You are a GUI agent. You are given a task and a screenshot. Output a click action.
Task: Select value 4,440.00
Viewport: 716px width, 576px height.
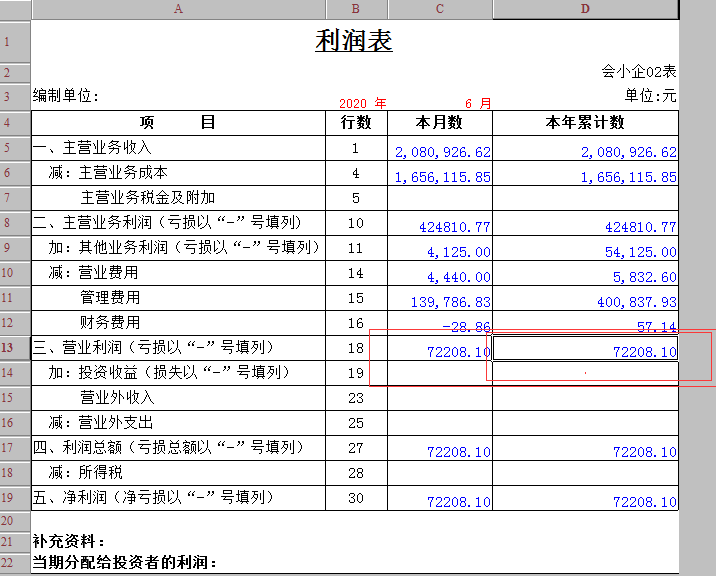440,273
